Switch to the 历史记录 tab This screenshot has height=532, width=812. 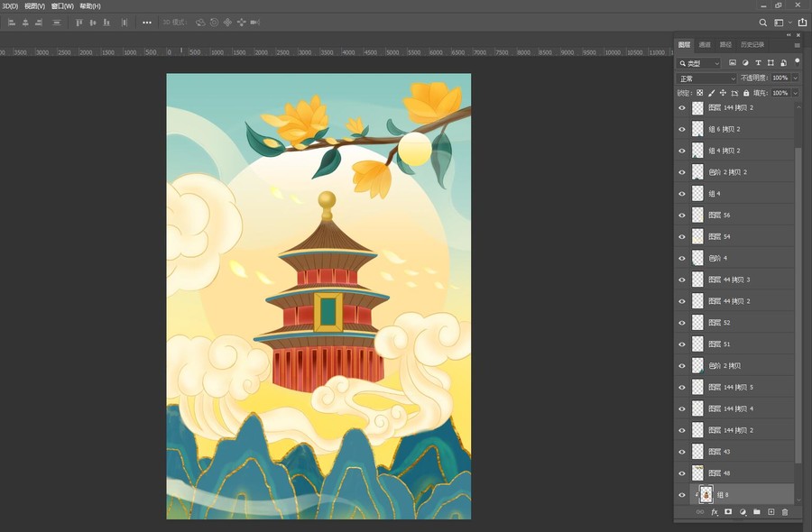coord(752,45)
